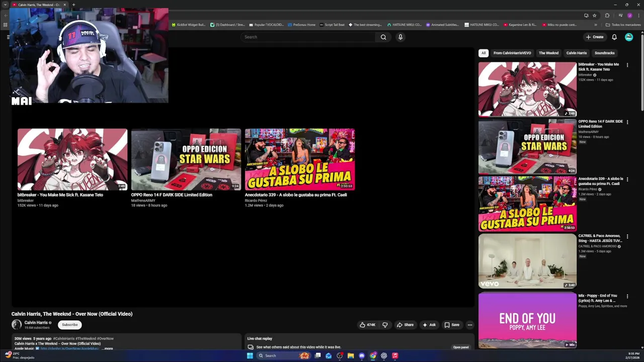Expand hidden bookmarks chevron
644x362 pixels.
(596, 25)
